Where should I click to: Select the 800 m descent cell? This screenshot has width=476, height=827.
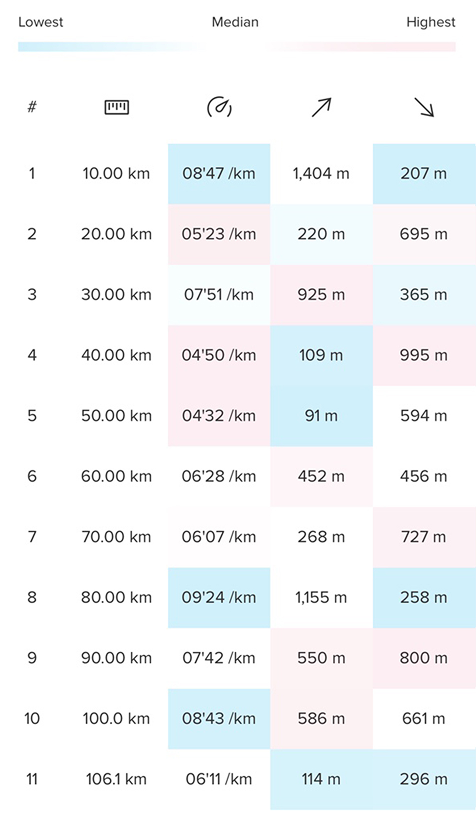[x=424, y=658]
